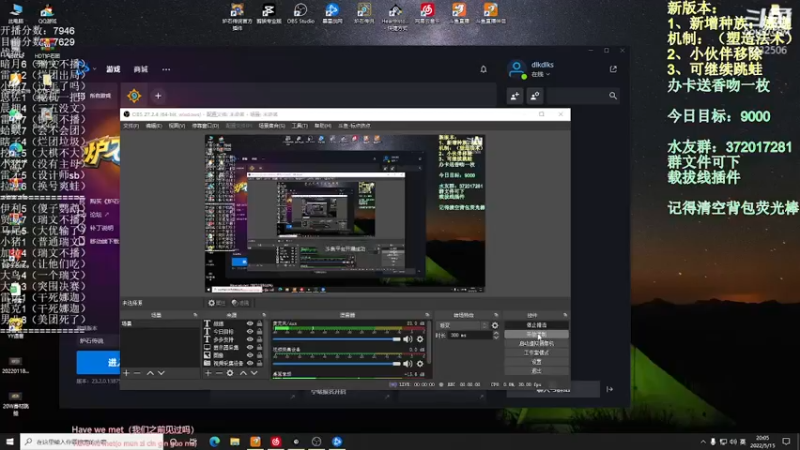Remove selected scene with minus icon

click(137, 373)
